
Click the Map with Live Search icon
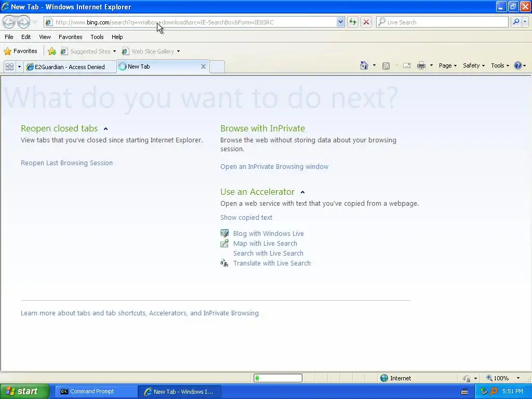tap(224, 243)
